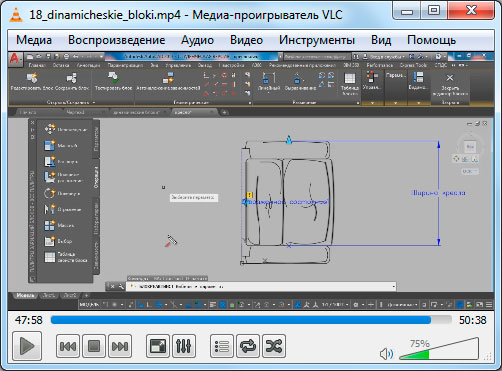Toggle shuffle random playback
This screenshot has height=371, width=502.
pos(274,346)
